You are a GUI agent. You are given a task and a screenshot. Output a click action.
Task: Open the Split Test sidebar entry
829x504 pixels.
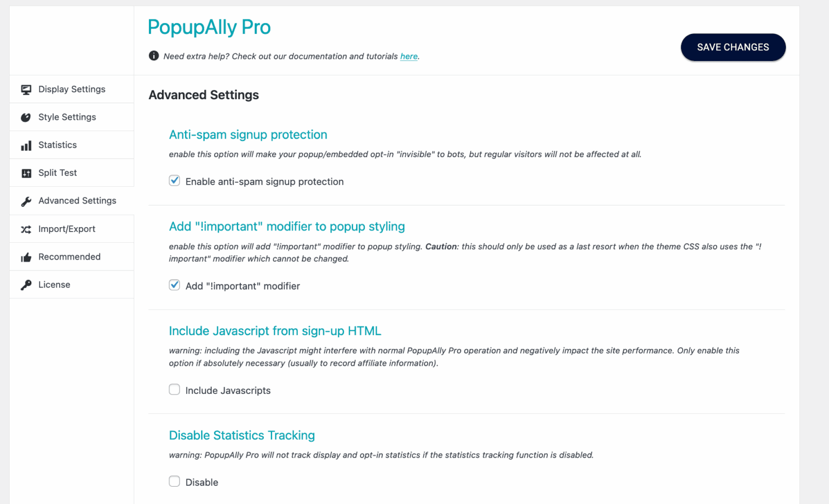click(x=57, y=173)
